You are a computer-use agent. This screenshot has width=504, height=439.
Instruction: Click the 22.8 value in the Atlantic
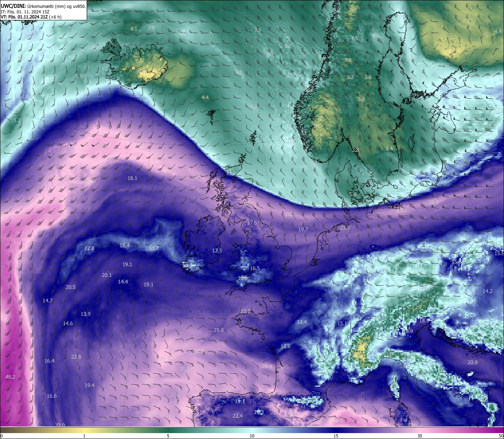pos(76,357)
